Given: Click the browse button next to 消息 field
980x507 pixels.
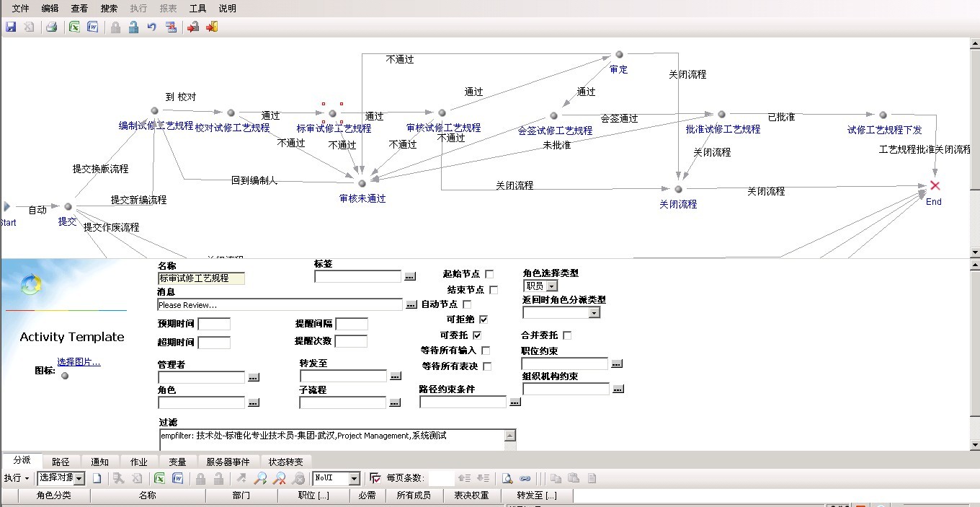Looking at the screenshot, I should click(x=411, y=305).
